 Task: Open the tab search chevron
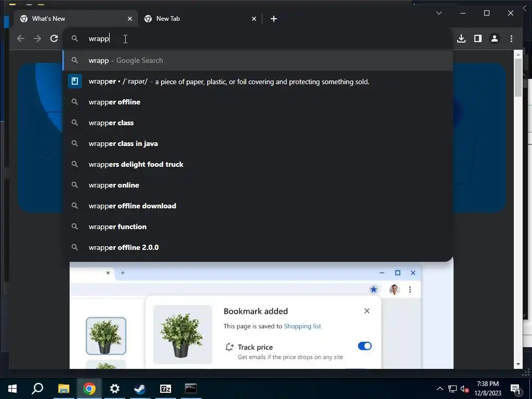[438, 13]
